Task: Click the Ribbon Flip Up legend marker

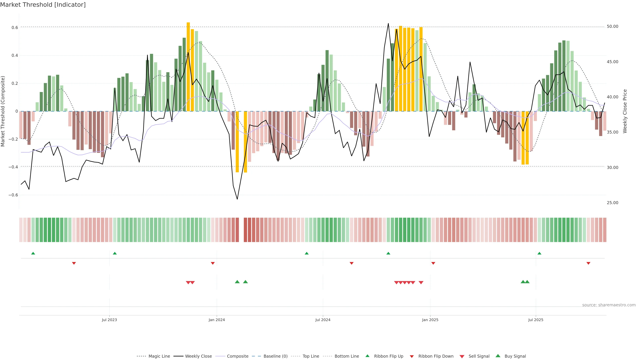Action: pyautogui.click(x=367, y=356)
